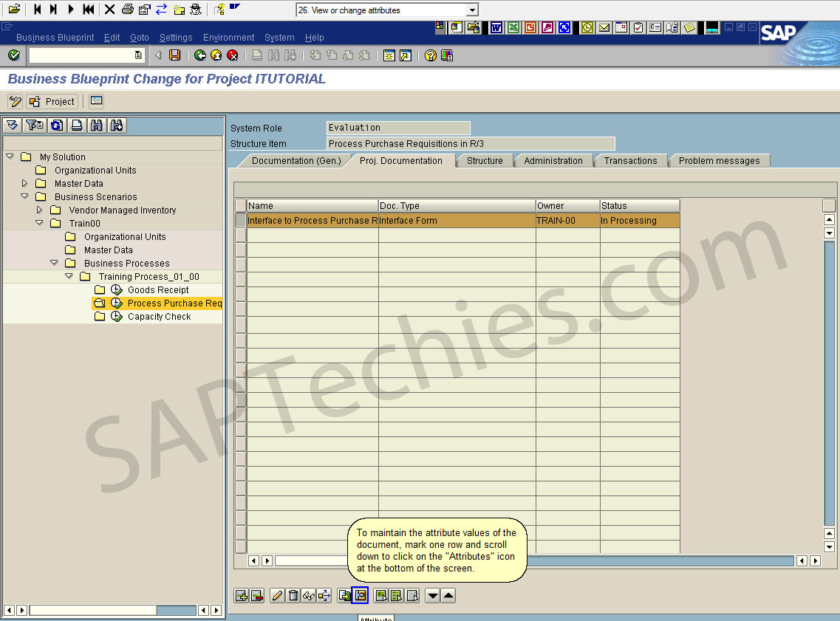Collapse the Business Scenarios node
The image size is (840, 621).
pyautogui.click(x=24, y=196)
